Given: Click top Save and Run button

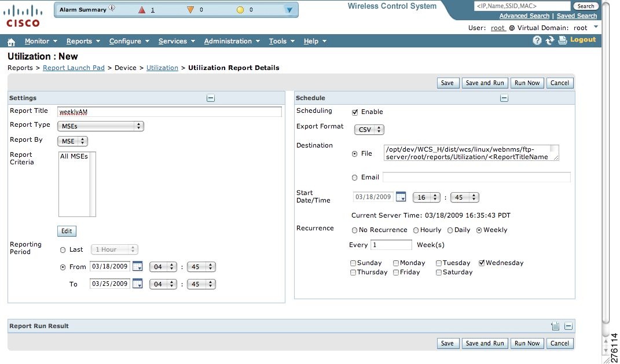Looking at the screenshot, I should (x=485, y=83).
